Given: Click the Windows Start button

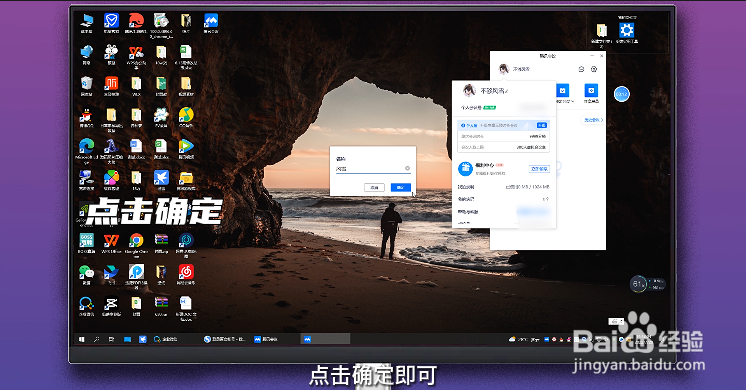Looking at the screenshot, I should click(x=82, y=339).
